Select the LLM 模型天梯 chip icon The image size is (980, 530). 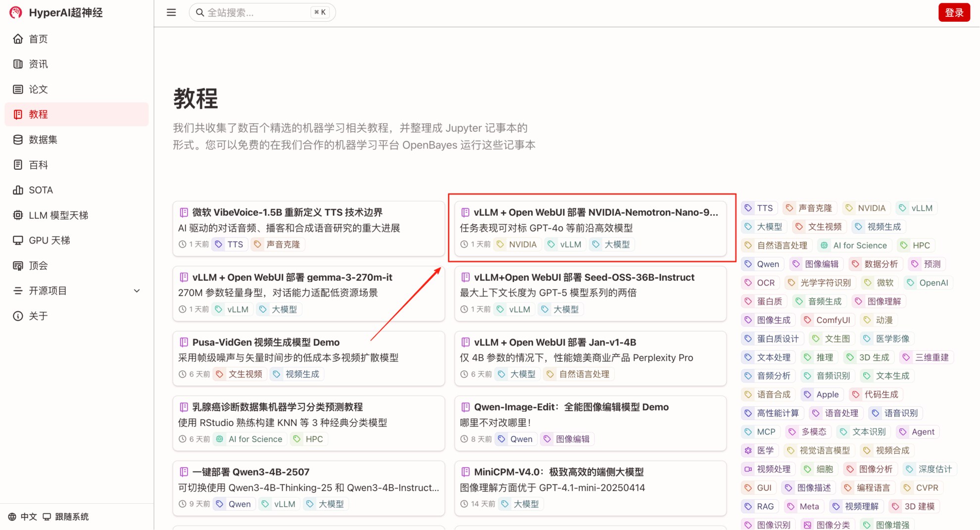coord(18,215)
